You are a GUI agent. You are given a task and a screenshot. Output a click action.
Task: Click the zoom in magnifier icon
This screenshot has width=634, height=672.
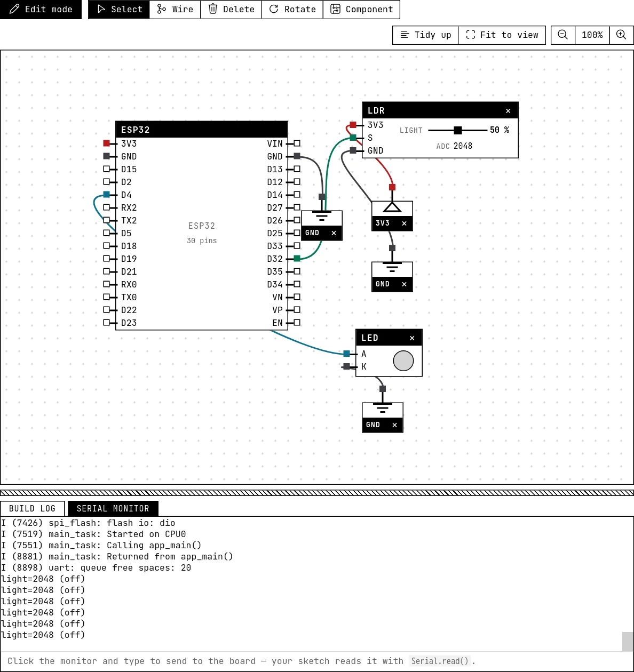tap(621, 35)
